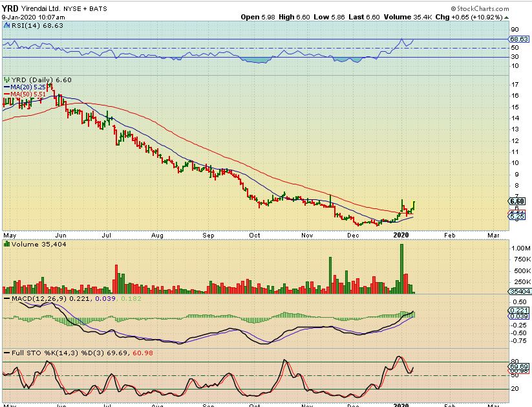This screenshot has width=532, height=407.
Task: Click the Jun label under the price chart
Action: (x=61, y=235)
